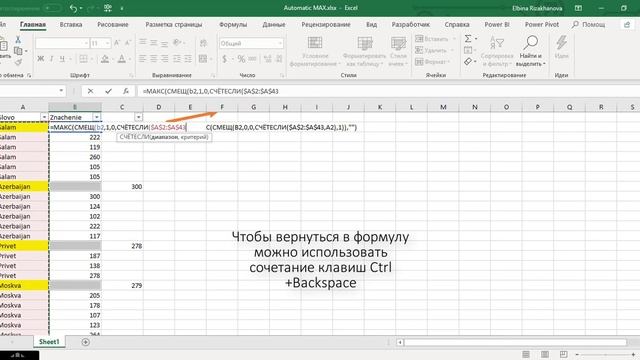
Task: Click the Top Align icon
Action: (x=142, y=42)
